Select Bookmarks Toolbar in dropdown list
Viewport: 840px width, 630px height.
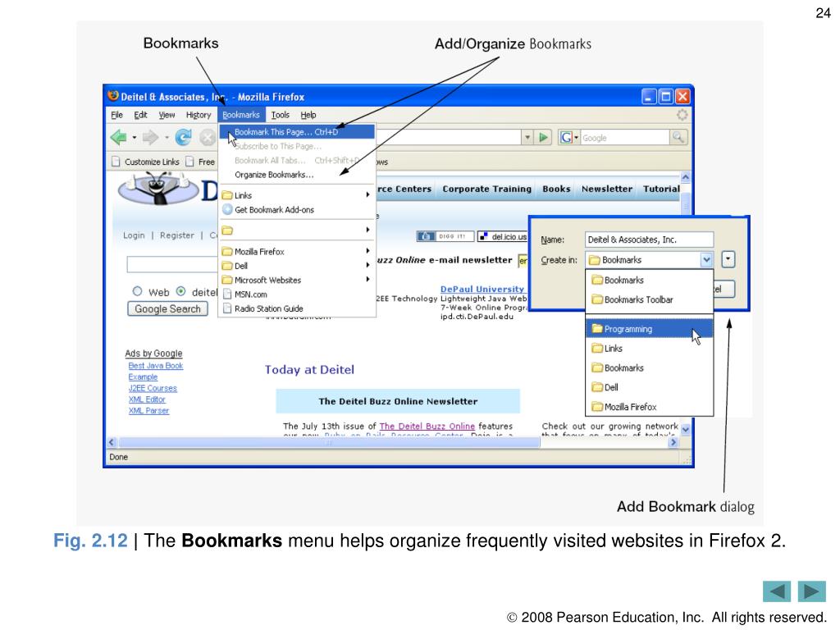click(x=650, y=299)
